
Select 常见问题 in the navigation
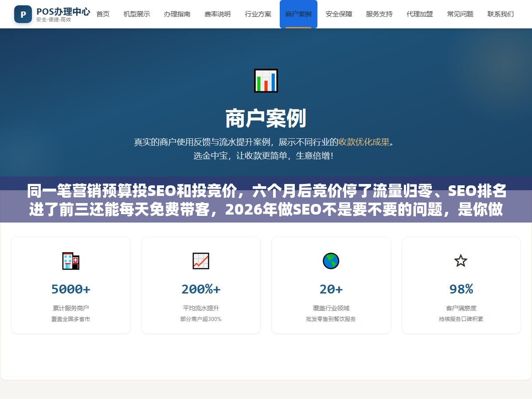click(460, 14)
